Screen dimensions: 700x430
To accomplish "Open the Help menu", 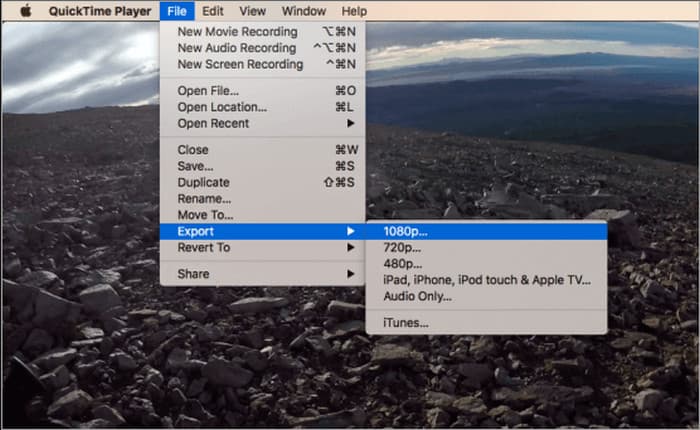I will [354, 11].
